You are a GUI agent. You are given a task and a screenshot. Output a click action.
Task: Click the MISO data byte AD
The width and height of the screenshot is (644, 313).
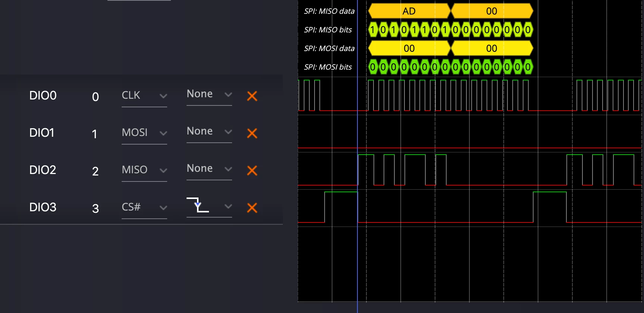409,11
